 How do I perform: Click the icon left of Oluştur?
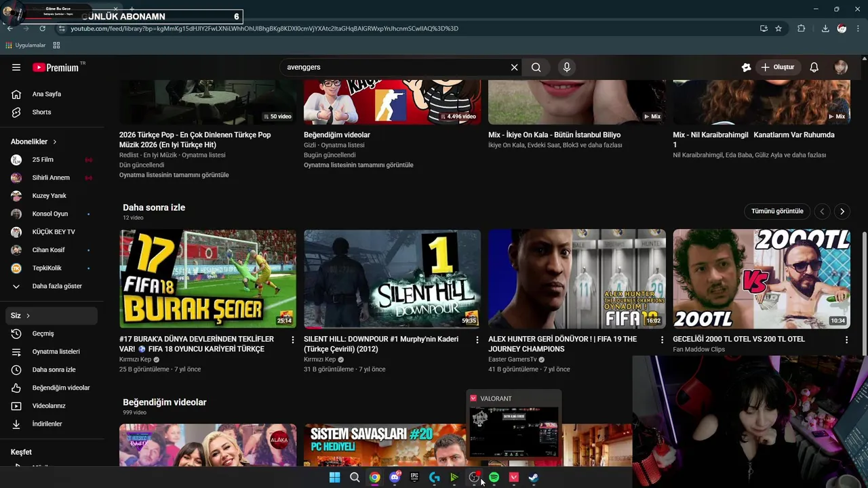(746, 67)
